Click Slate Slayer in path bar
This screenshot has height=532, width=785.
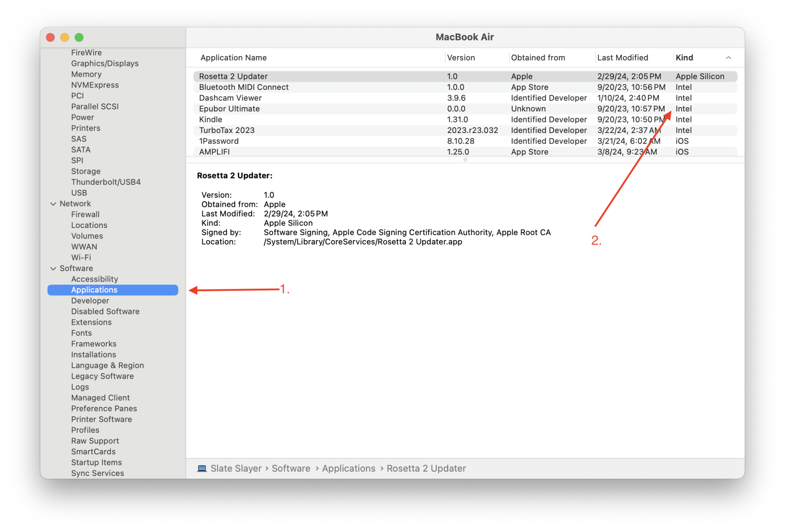coord(236,468)
